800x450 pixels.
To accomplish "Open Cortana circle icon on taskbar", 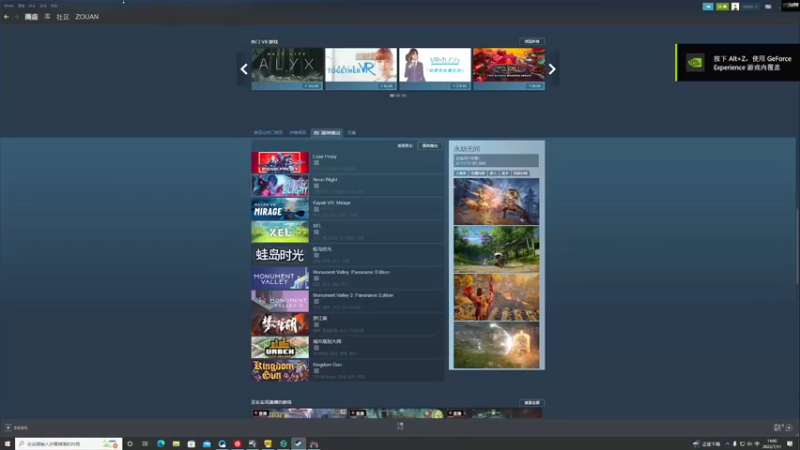I will [130, 444].
